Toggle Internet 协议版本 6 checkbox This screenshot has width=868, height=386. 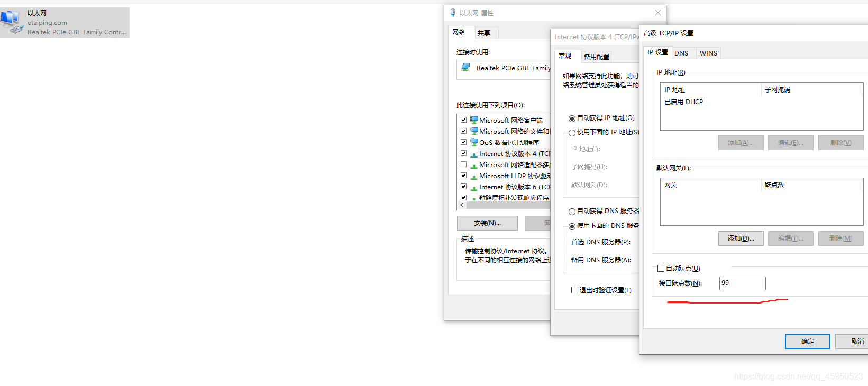[x=463, y=187]
